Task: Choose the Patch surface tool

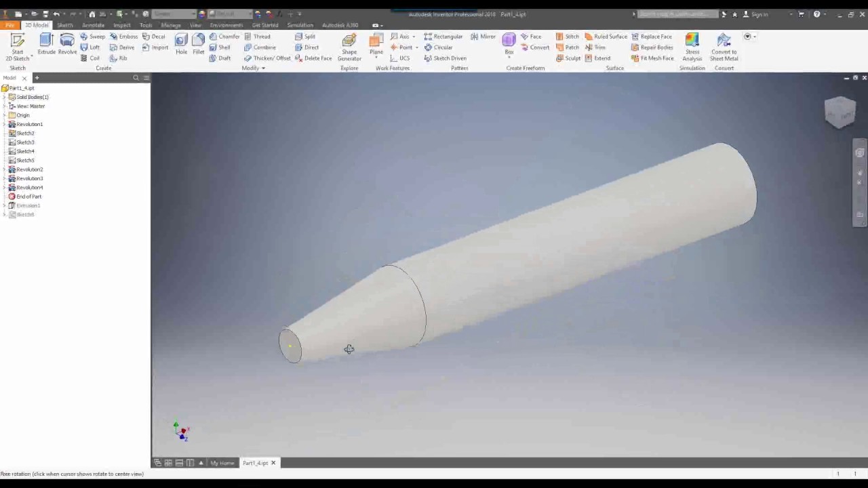Action: 568,47
